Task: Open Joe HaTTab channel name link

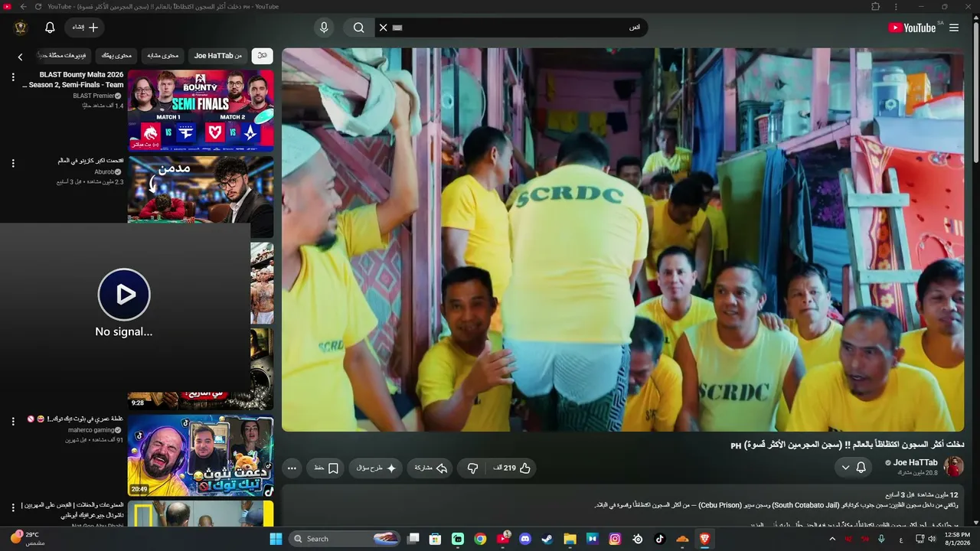Action: pos(915,462)
